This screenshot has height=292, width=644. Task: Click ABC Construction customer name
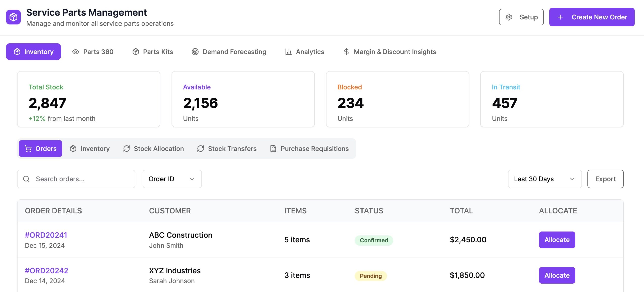(181, 235)
